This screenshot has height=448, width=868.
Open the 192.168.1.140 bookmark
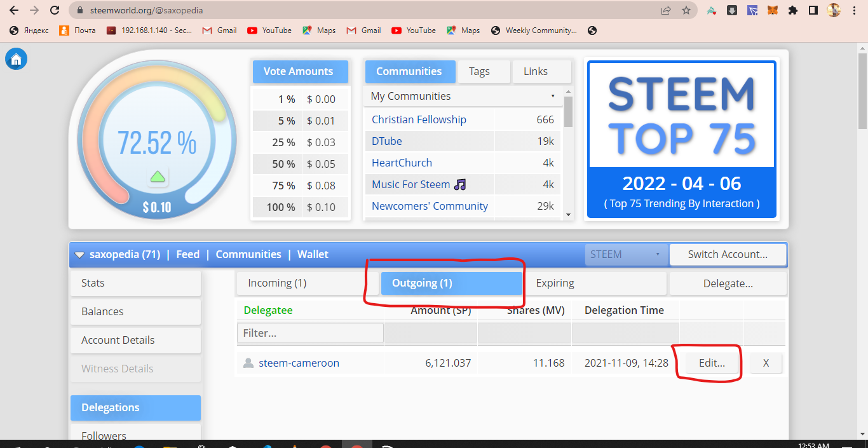coord(149,30)
